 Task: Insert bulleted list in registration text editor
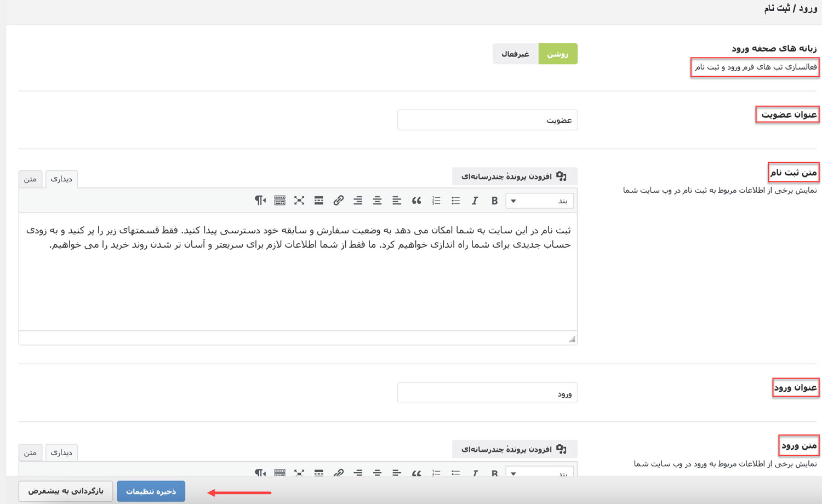click(x=455, y=201)
